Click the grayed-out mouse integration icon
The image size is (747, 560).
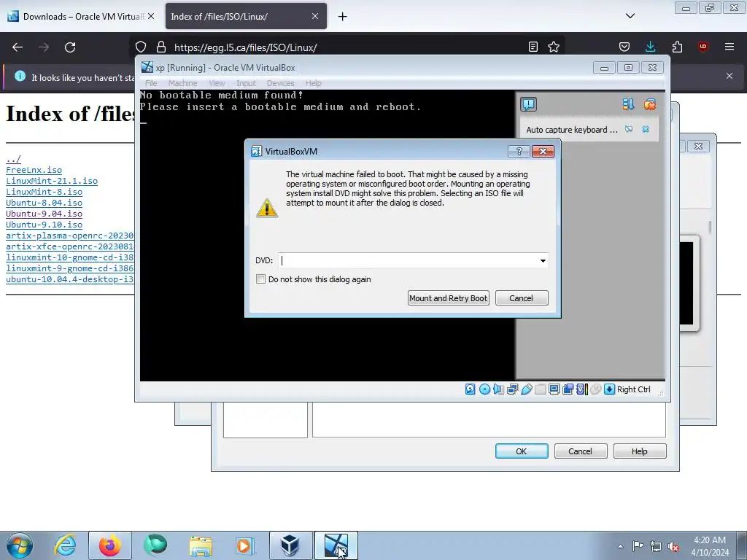coord(595,389)
